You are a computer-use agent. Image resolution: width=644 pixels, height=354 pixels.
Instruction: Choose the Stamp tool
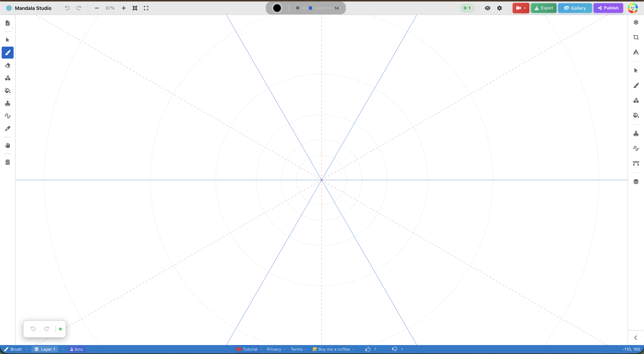(7, 103)
